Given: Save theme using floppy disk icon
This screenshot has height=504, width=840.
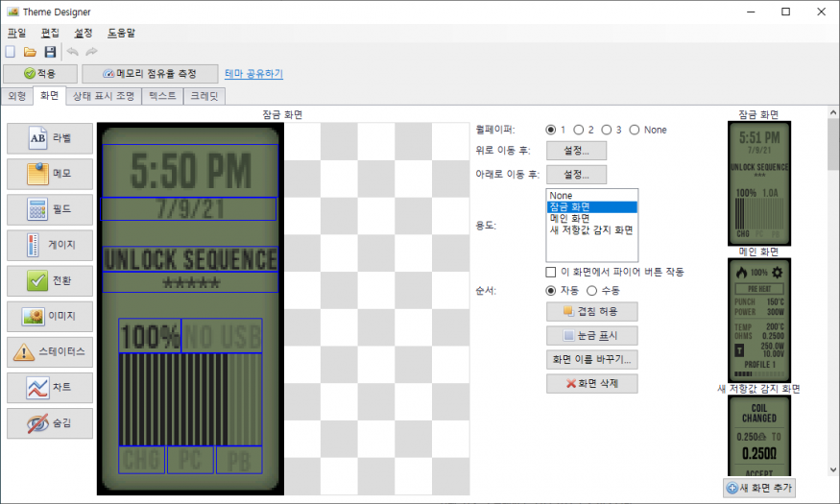Looking at the screenshot, I should pyautogui.click(x=50, y=52).
